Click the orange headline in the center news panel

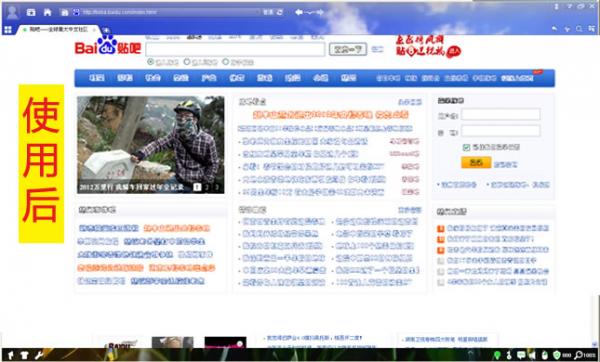point(331,115)
